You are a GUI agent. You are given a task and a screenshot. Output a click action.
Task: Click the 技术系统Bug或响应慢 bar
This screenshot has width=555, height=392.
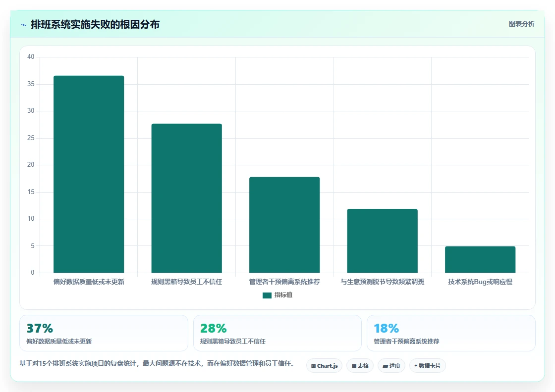click(x=480, y=259)
